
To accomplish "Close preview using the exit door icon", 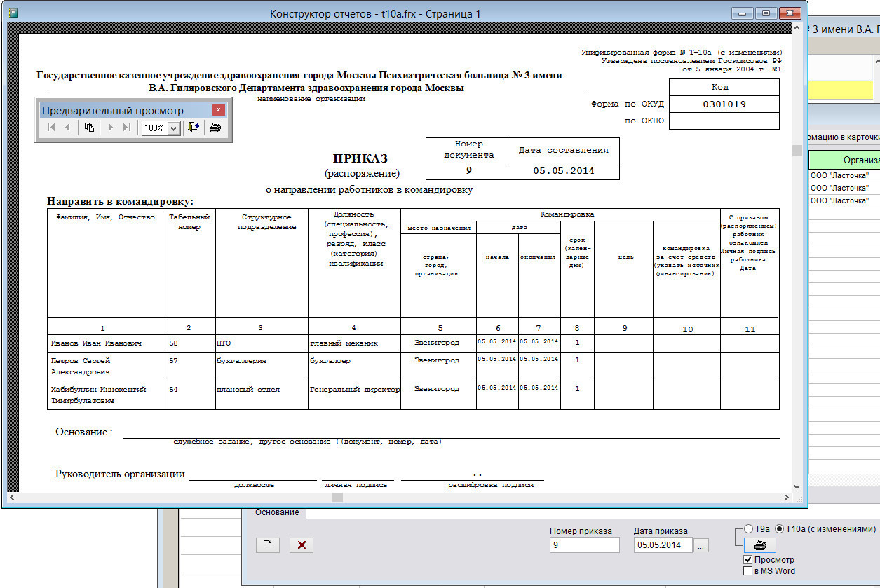I will [x=194, y=128].
